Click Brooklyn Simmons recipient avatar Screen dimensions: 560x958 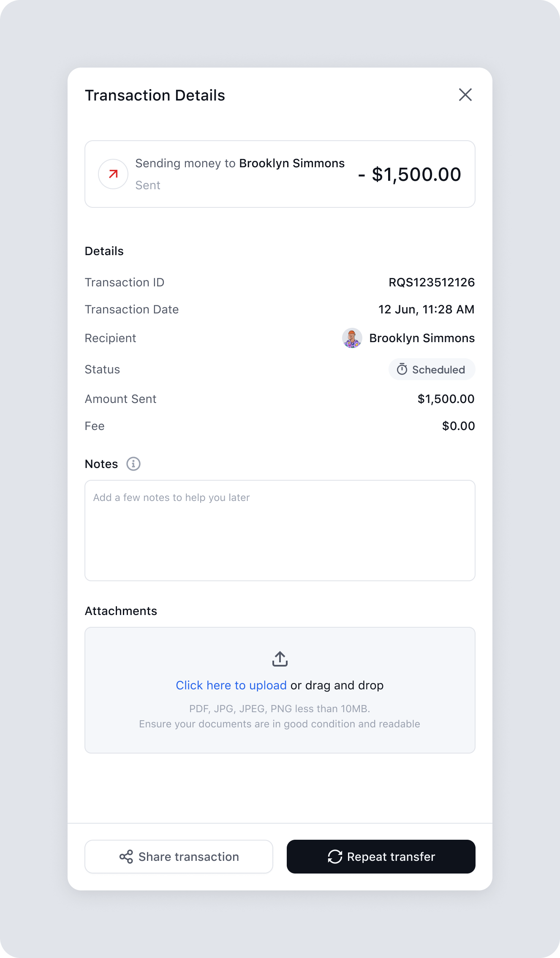pyautogui.click(x=352, y=338)
